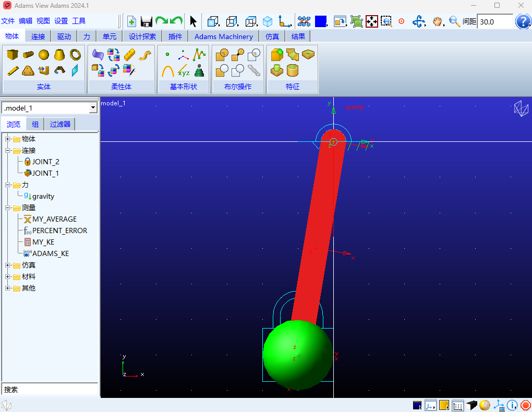
Task: Save the model with the floppy icon
Action: (147, 22)
